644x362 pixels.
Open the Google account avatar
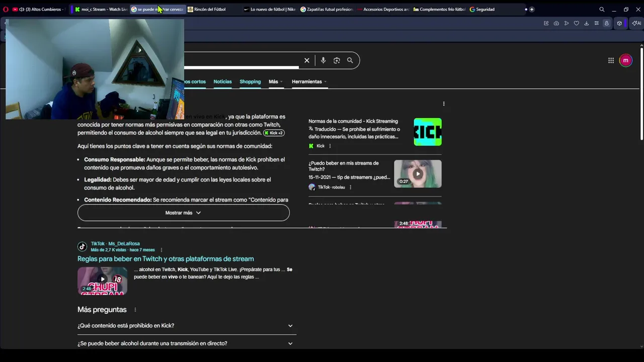click(x=625, y=60)
